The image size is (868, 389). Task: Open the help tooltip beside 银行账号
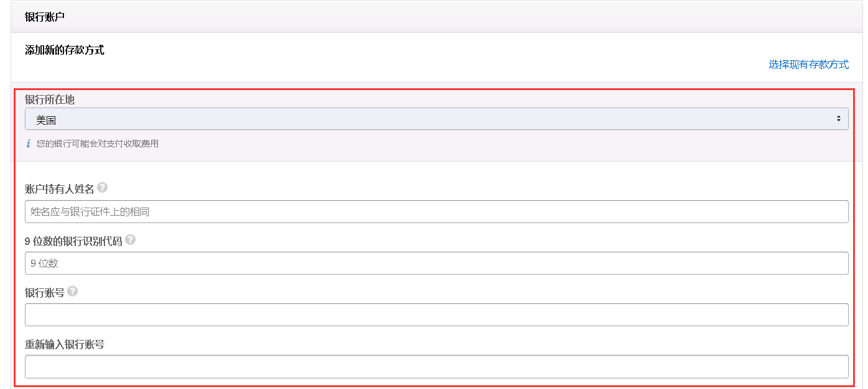click(x=73, y=291)
